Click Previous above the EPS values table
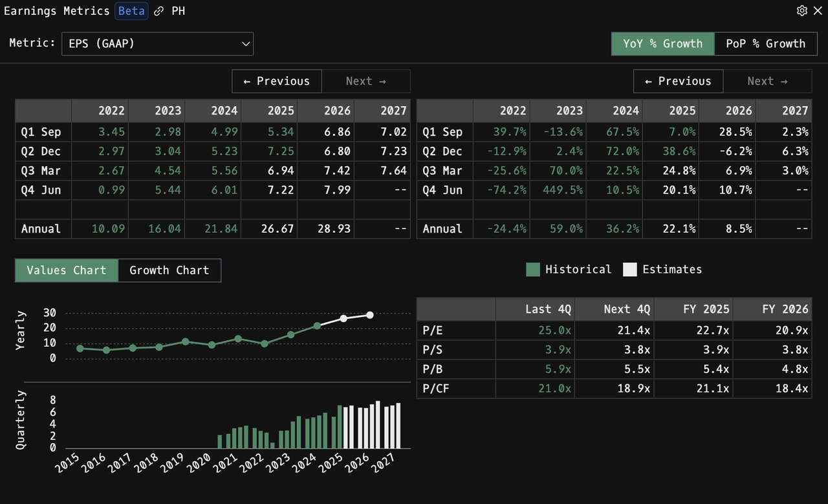This screenshot has width=828, height=504. 277,82
